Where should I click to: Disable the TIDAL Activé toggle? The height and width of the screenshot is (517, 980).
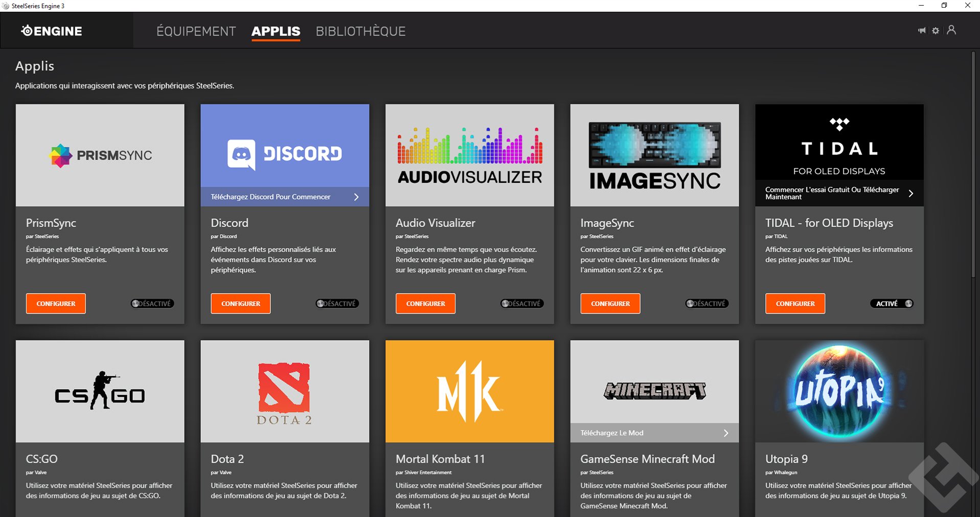[x=892, y=304]
